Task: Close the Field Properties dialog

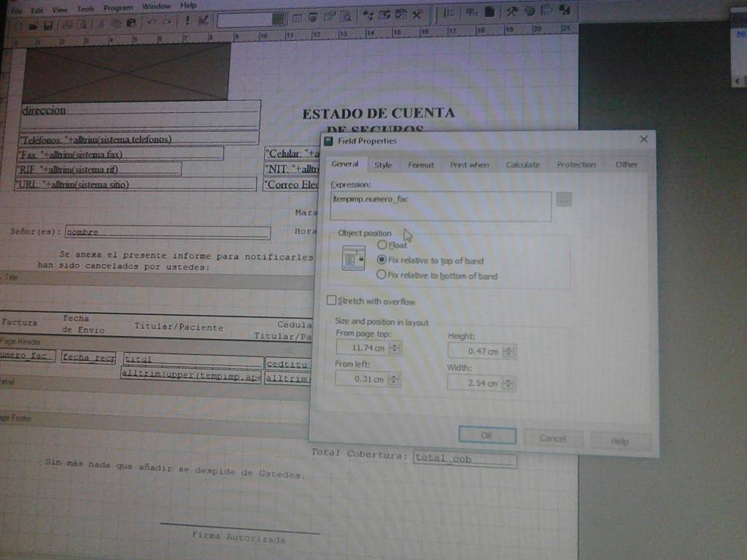Action: pyautogui.click(x=643, y=139)
